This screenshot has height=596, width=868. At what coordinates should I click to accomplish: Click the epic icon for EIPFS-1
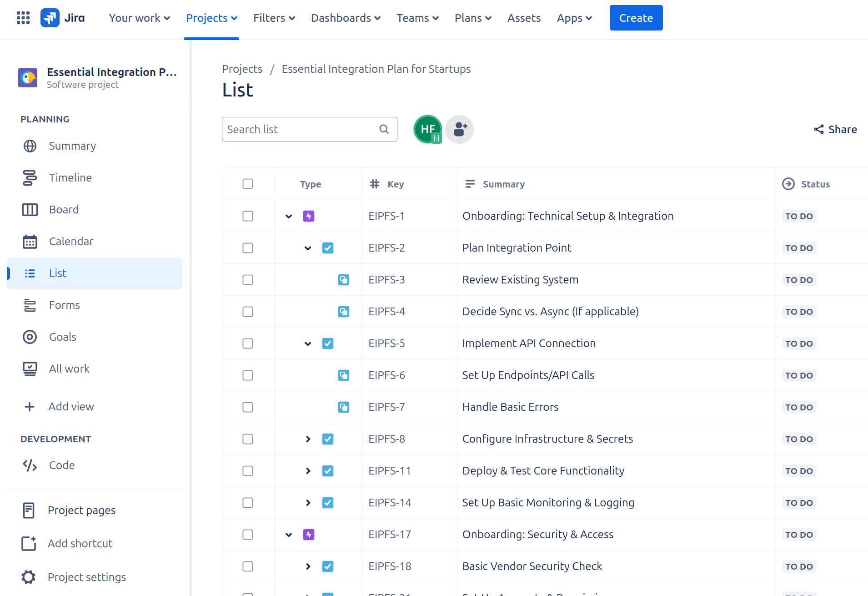coord(309,216)
